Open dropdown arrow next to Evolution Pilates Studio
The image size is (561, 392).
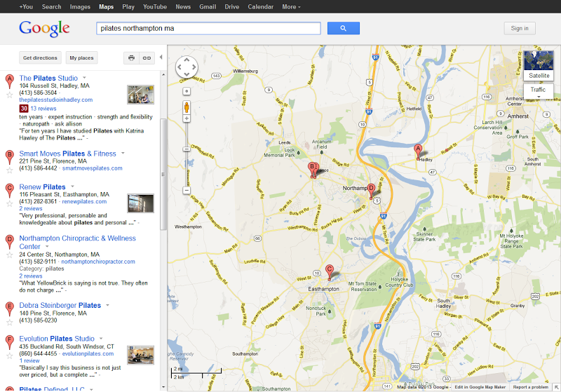tap(101, 338)
